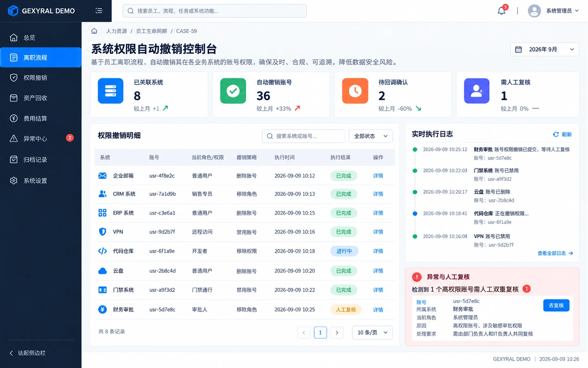Select page 1 in pagination
Image resolution: width=588 pixels, height=368 pixels.
coord(321,332)
